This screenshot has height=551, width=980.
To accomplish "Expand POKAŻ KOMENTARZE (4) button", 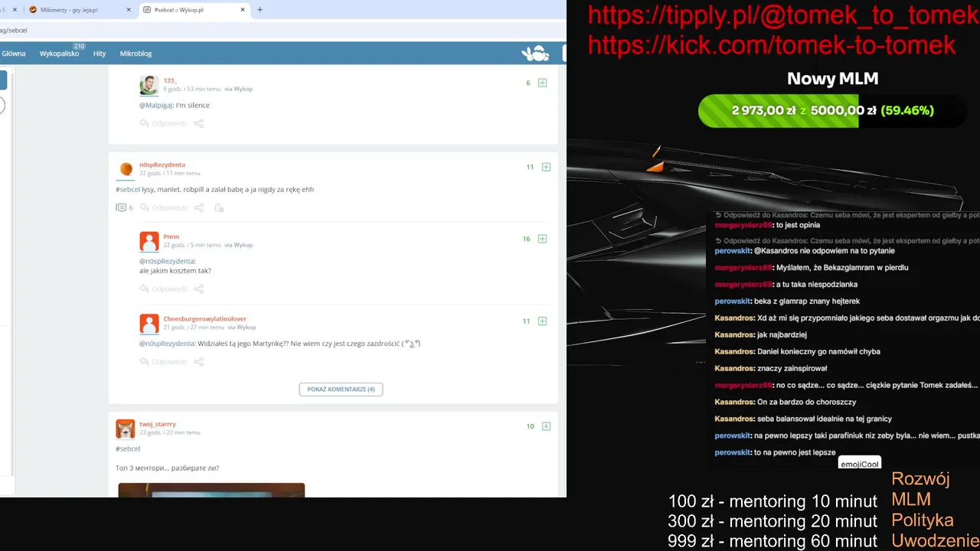I will click(341, 390).
